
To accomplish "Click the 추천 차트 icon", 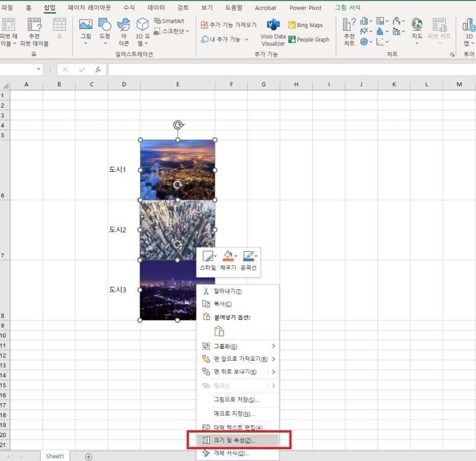I will tap(349, 24).
